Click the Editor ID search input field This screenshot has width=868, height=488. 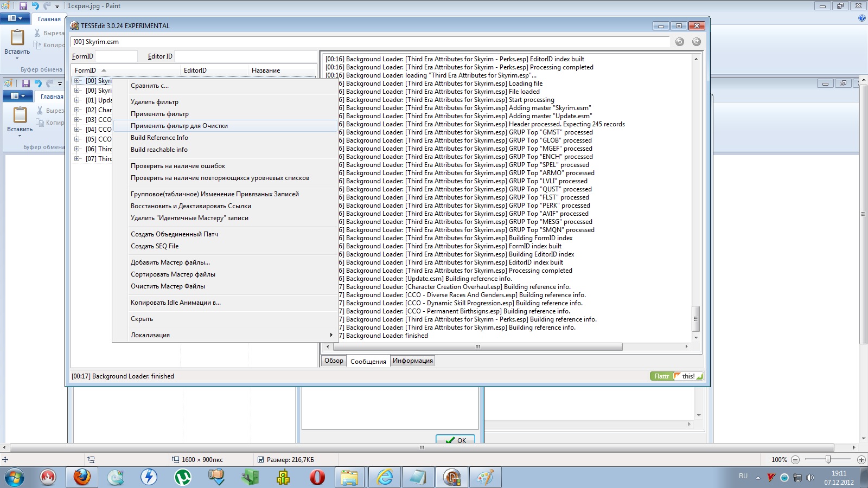tap(245, 56)
